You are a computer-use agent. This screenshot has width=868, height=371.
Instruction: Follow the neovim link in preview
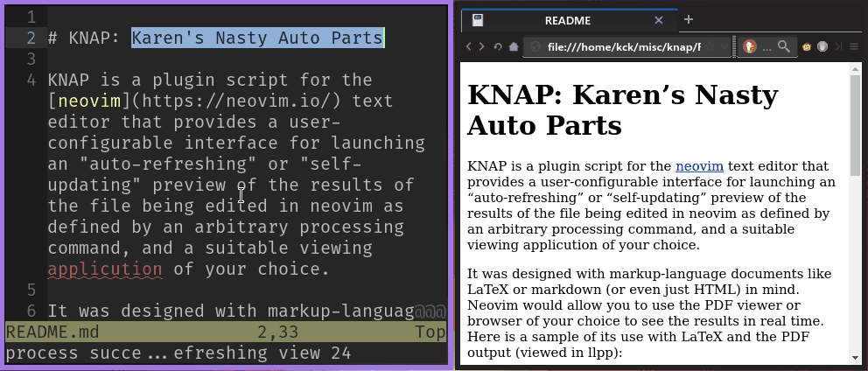(x=700, y=166)
